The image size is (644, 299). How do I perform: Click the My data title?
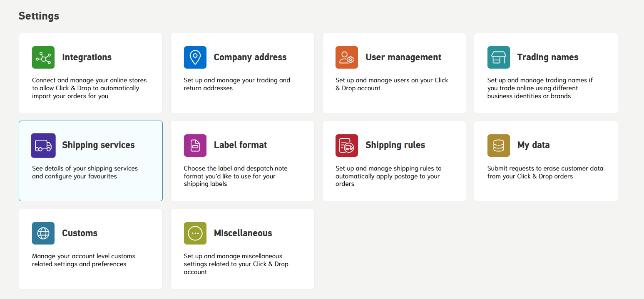tap(533, 145)
